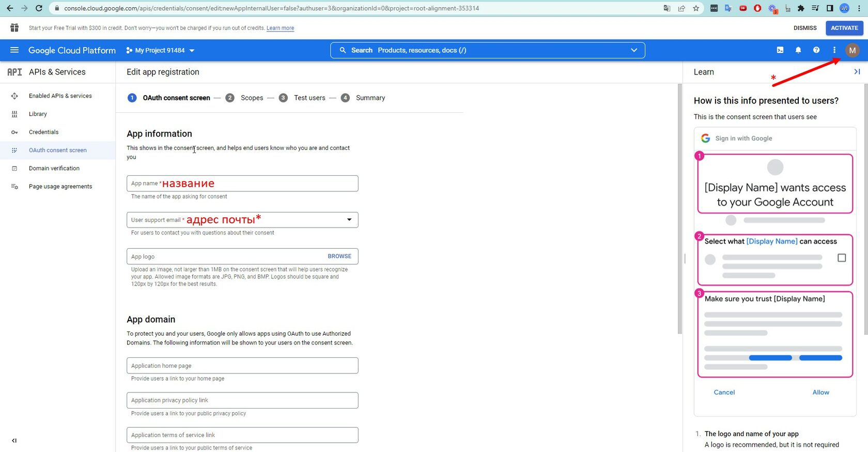This screenshot has height=452, width=868.
Task: Click the blue gear extension with badge 3
Action: [772, 9]
